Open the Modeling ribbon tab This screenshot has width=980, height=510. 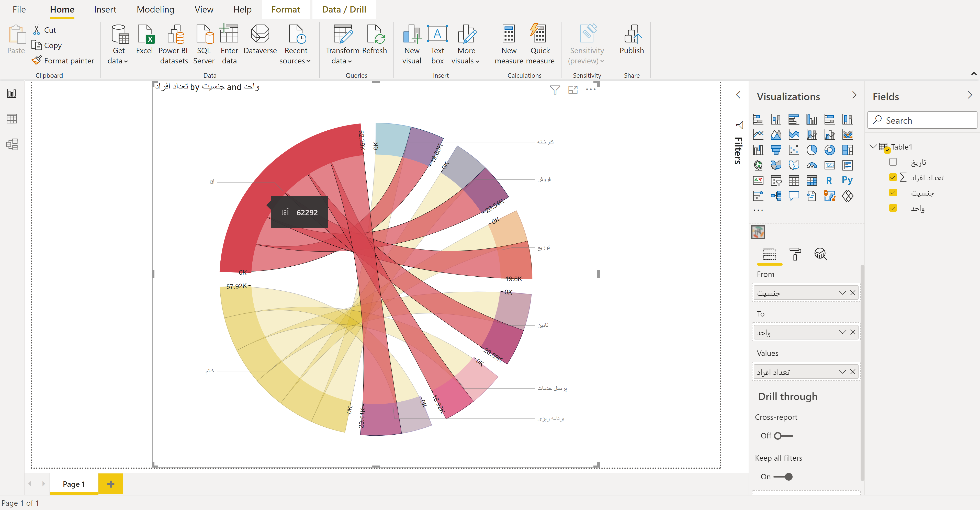coord(155,9)
